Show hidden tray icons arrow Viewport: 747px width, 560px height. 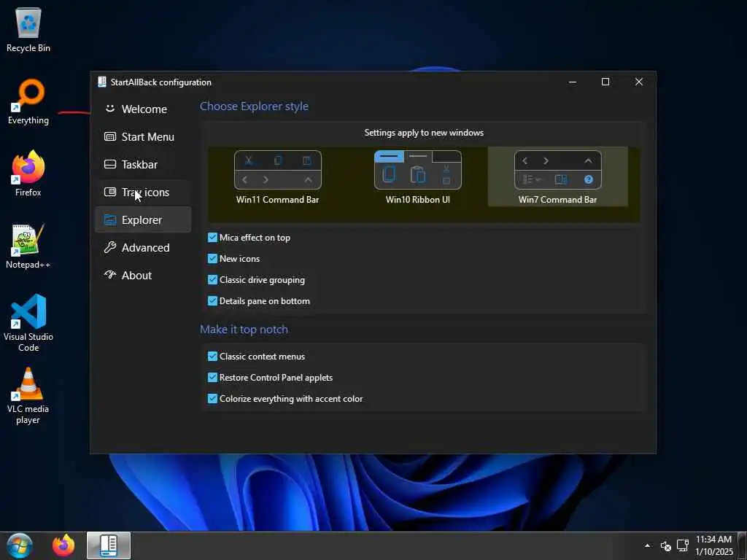pyautogui.click(x=648, y=545)
